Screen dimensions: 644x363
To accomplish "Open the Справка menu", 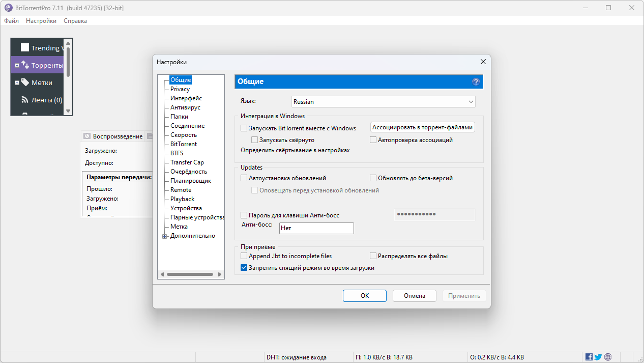I will [75, 21].
